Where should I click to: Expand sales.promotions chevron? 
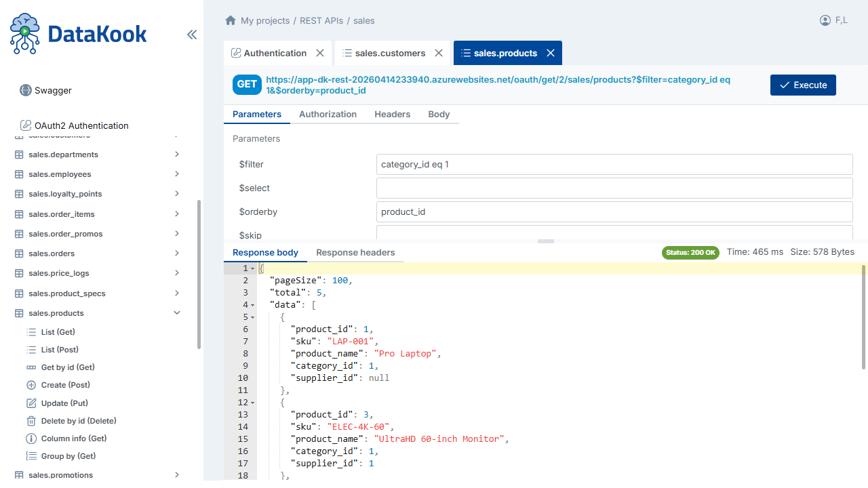click(177, 475)
